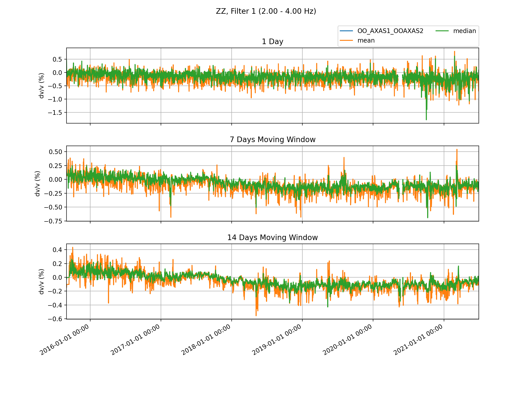Click the -1.5 tick of top plot
Screen dimensions: 532x399
coord(55,113)
